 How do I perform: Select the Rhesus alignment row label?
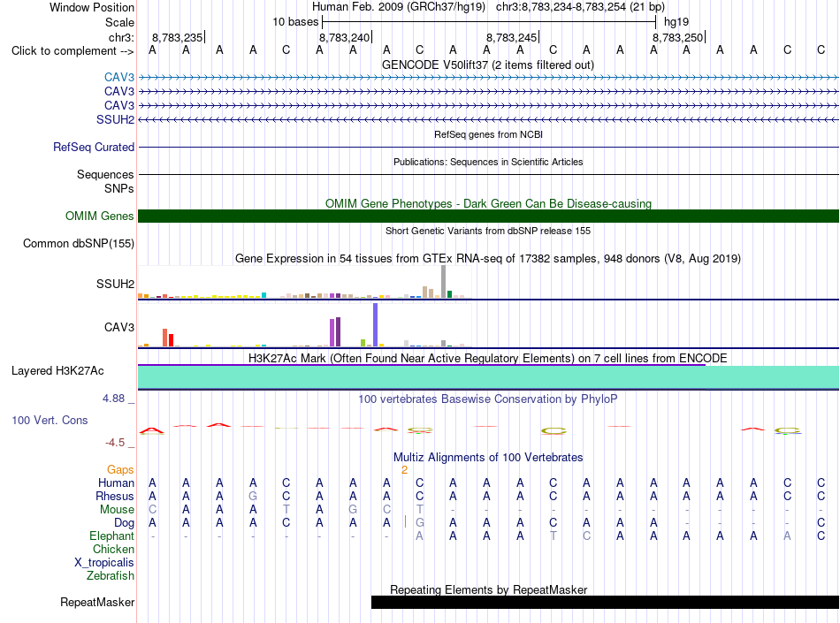click(115, 496)
